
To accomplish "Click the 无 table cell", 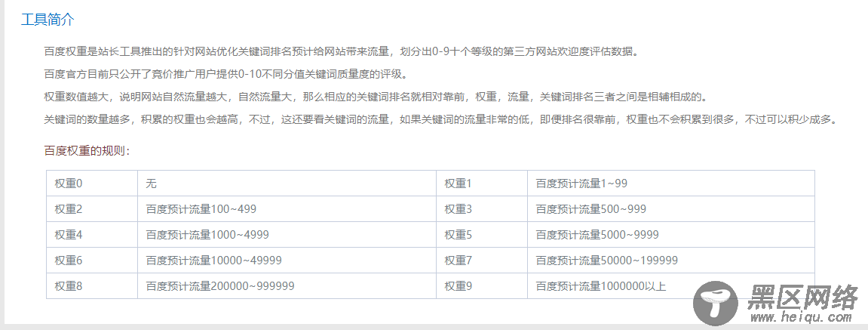I will [287, 183].
